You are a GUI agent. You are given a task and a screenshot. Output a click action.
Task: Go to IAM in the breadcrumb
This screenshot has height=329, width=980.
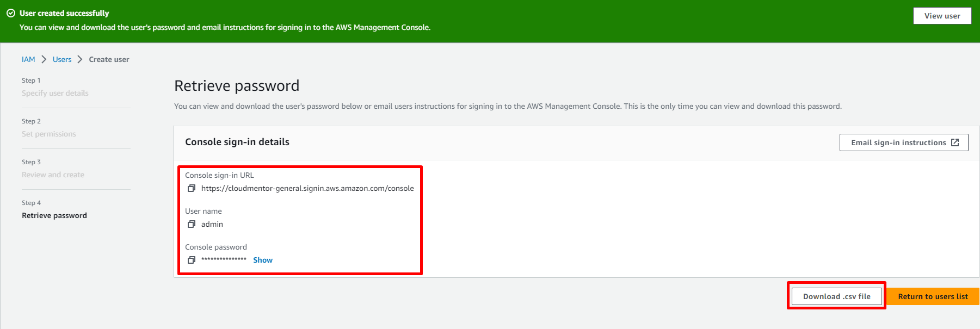[x=28, y=59]
